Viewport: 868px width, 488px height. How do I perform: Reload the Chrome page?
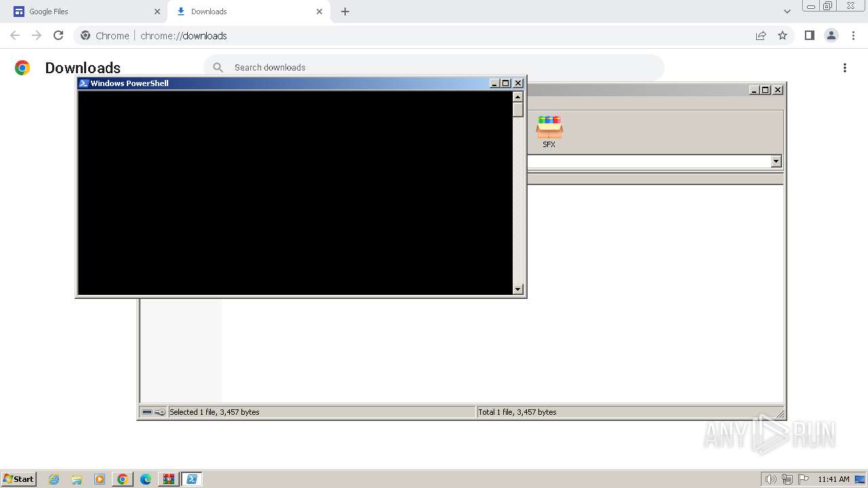pos(58,35)
